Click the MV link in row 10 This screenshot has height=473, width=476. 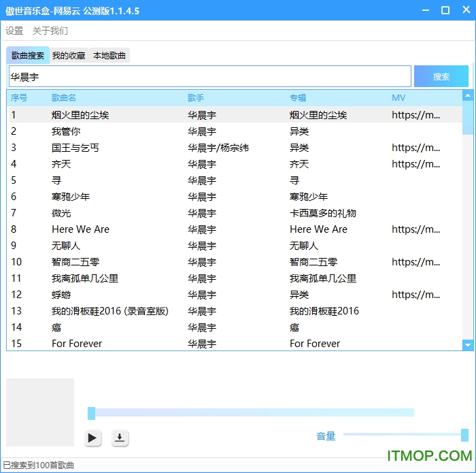pos(416,262)
